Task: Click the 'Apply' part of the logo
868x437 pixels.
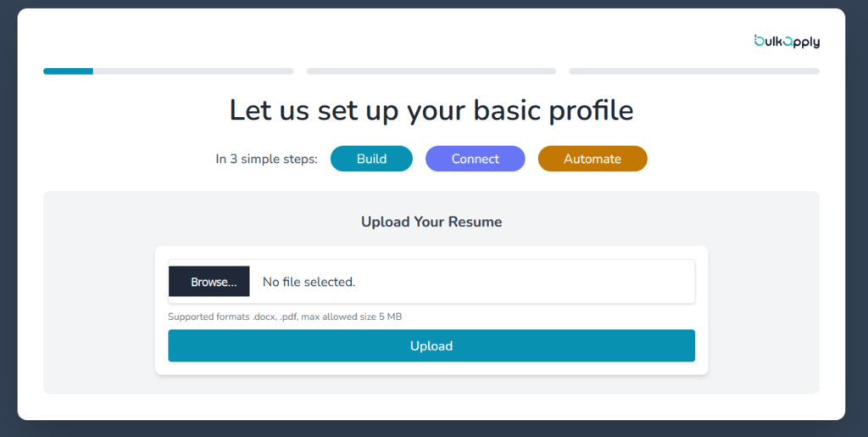Action: click(x=801, y=42)
